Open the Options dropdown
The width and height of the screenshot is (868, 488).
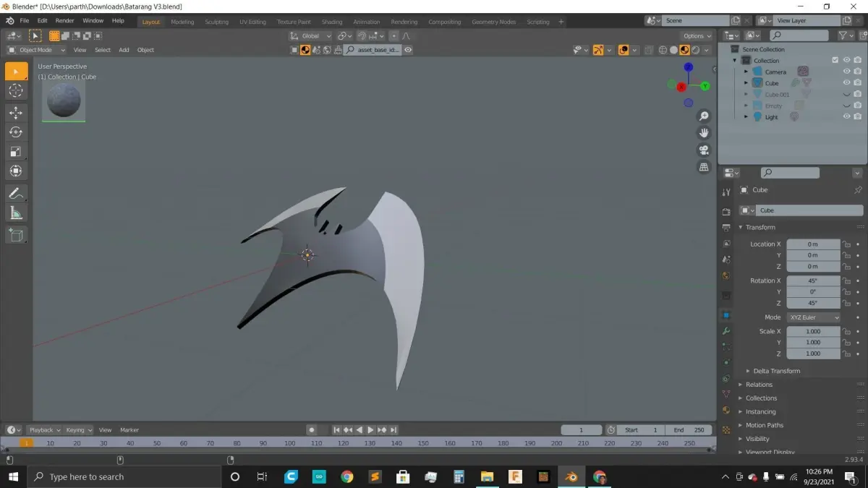pos(697,36)
